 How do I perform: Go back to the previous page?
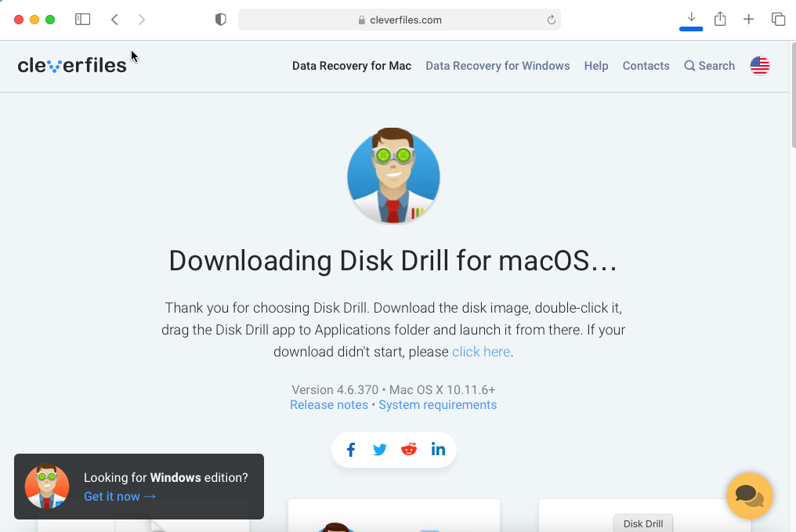[114, 20]
